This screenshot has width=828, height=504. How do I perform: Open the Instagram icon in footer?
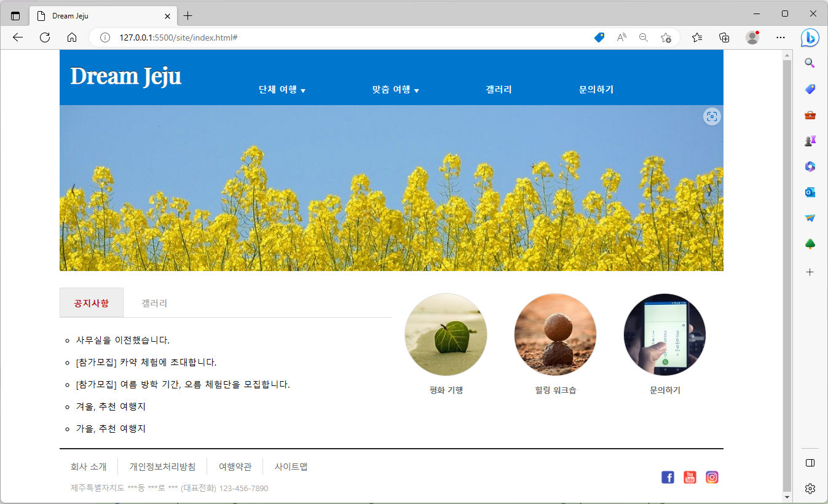click(712, 477)
